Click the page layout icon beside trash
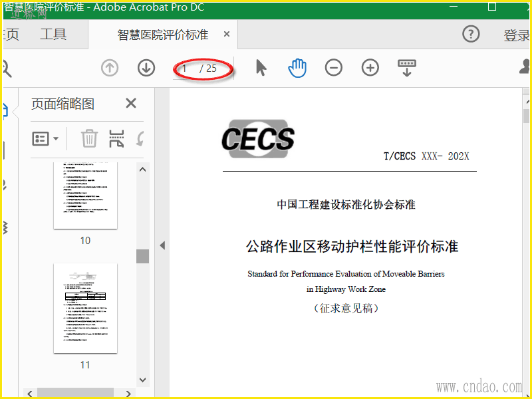Screen dimensions: 532x399 [116, 138]
